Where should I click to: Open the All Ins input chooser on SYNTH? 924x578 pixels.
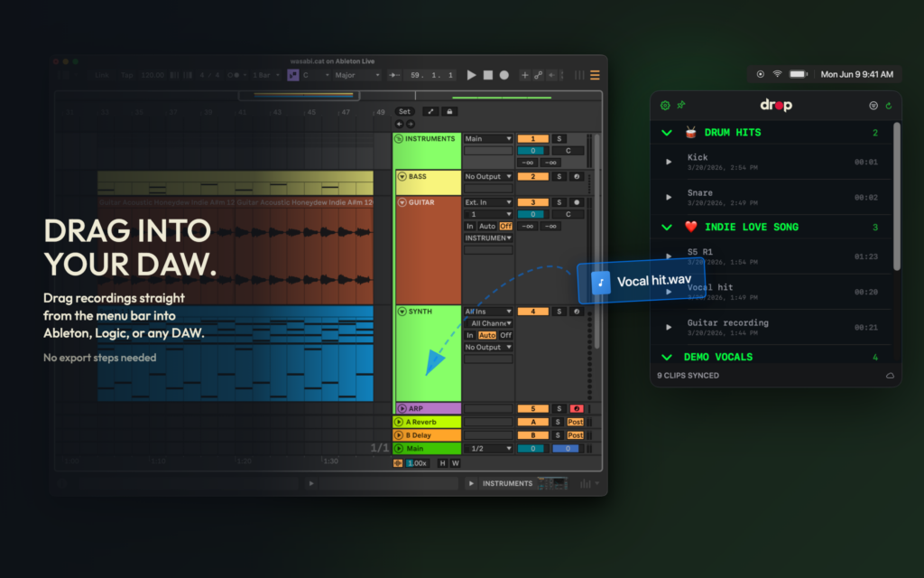pos(487,312)
